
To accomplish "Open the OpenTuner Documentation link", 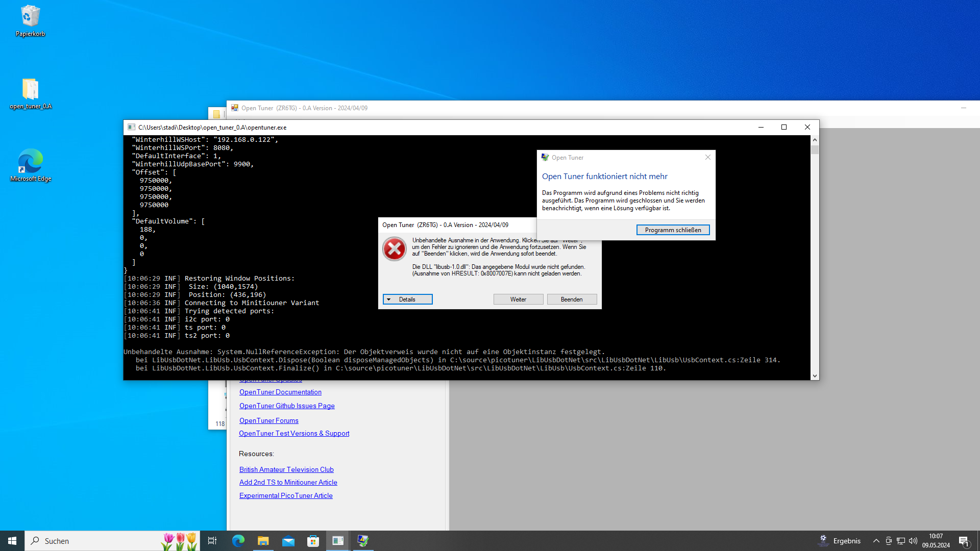I will point(280,392).
